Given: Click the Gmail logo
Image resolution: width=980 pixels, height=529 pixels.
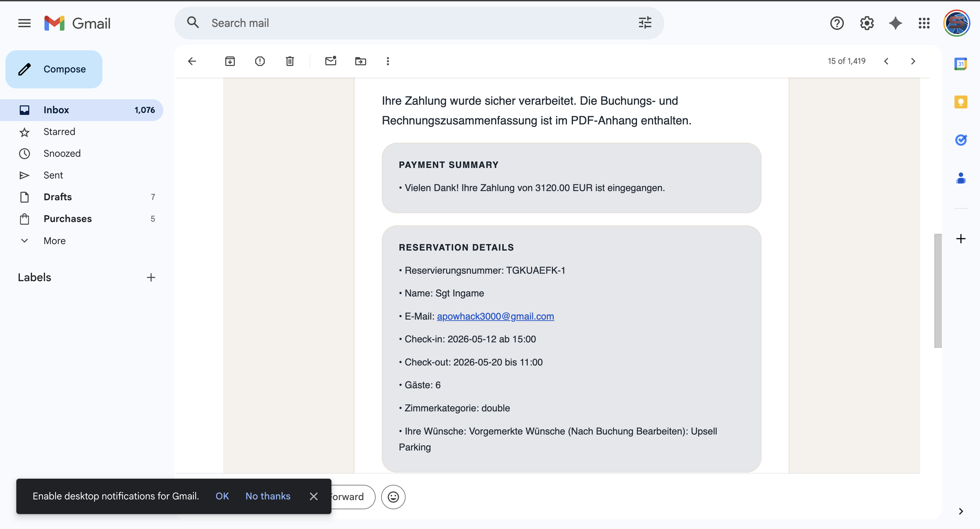Looking at the screenshot, I should coord(77,23).
